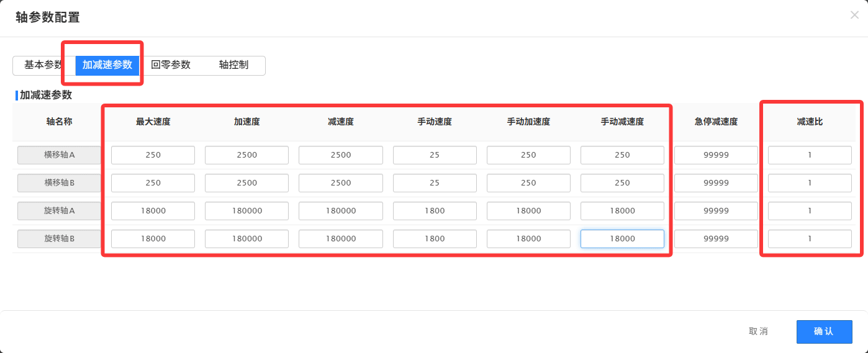Click 手动速度 input for 旋转轴B
The height and width of the screenshot is (353, 868).
tap(435, 239)
